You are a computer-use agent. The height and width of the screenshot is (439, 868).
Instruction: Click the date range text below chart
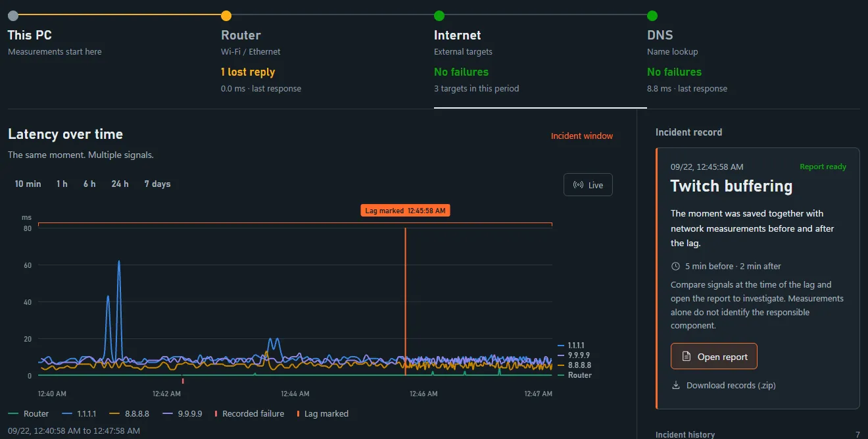[x=74, y=431]
